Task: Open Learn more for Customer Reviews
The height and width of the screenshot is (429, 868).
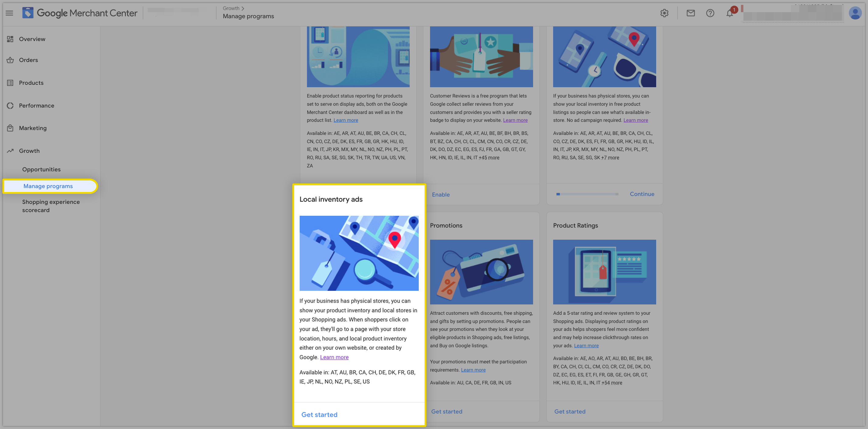Action: 515,120
